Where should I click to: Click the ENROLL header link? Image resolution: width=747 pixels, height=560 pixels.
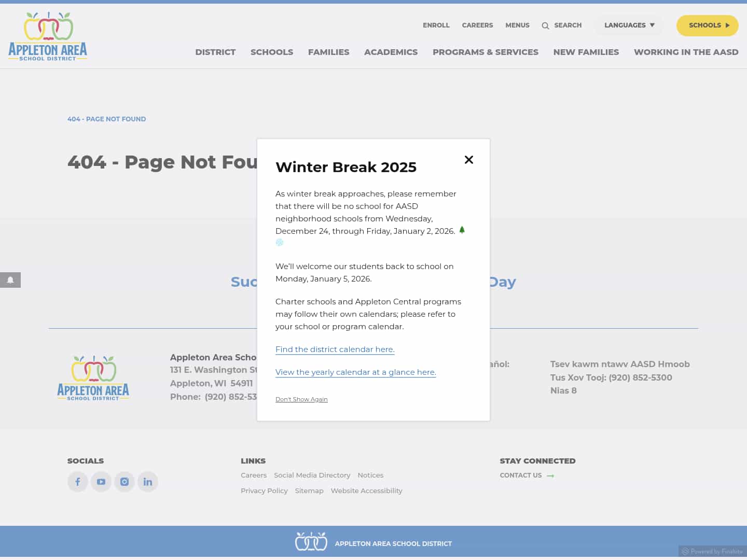436,25
